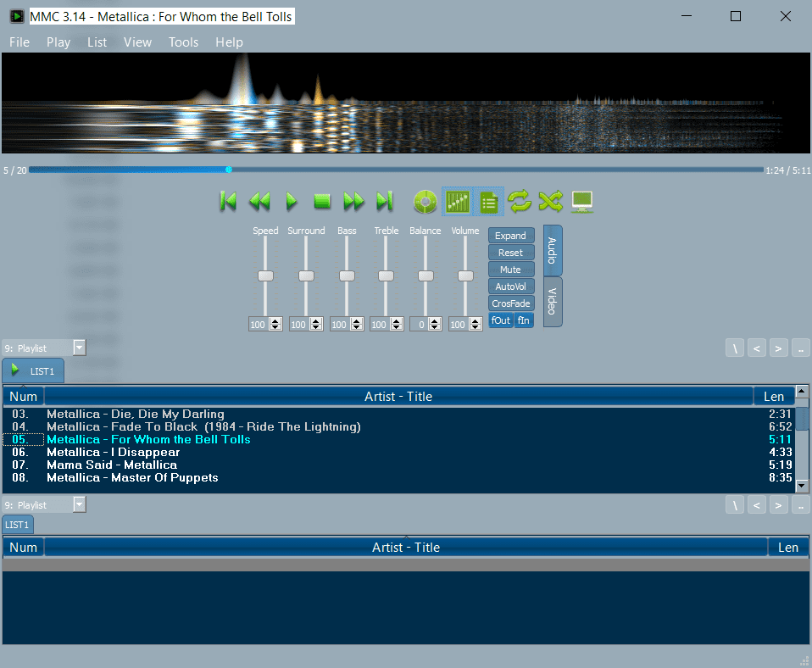Open the lower Playlist dropdown arrow
This screenshot has width=812, height=668.
[79, 504]
